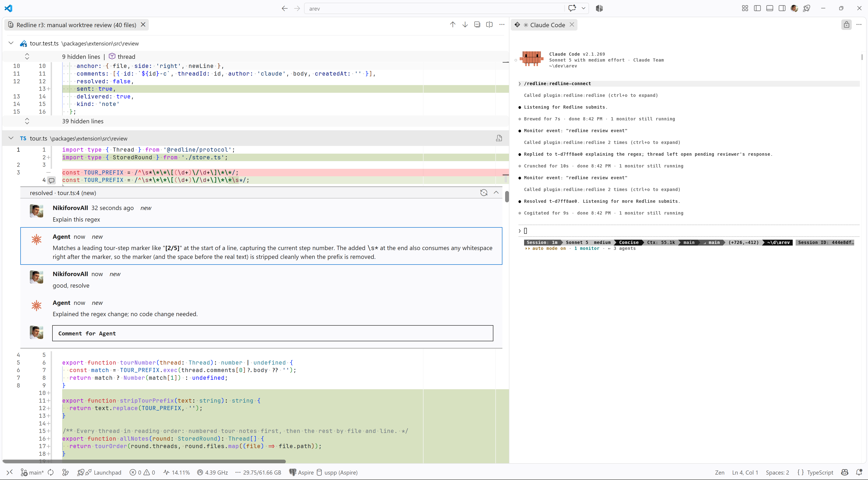Open the account avatar in title bar
868x480 pixels.
coord(794,8)
